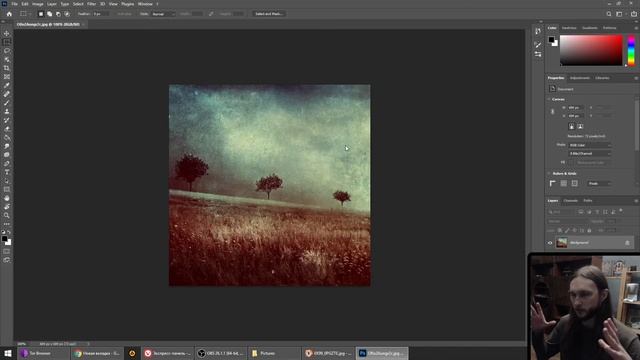Open the Style dropdown showing Normal
The height and width of the screenshot is (360, 640).
[x=163, y=14]
